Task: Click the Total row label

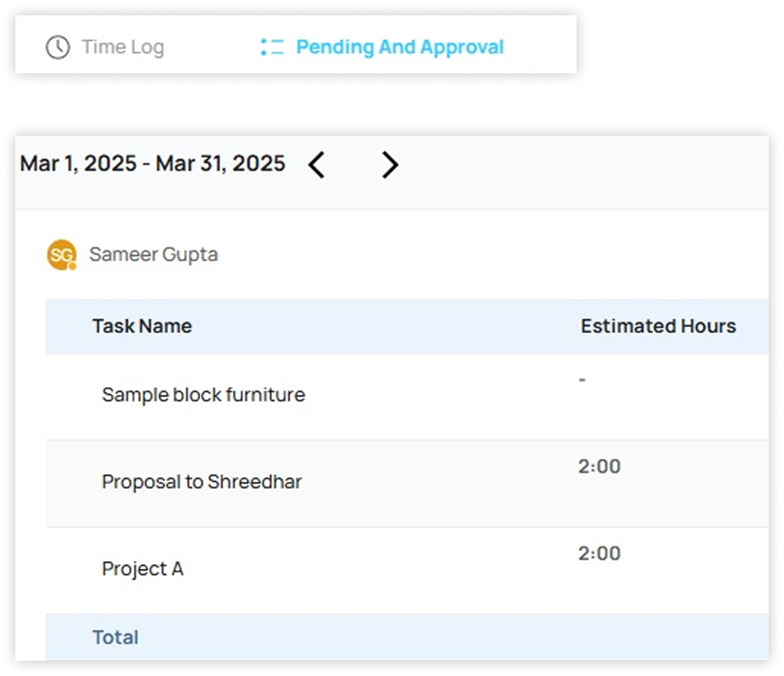Action: (x=115, y=637)
